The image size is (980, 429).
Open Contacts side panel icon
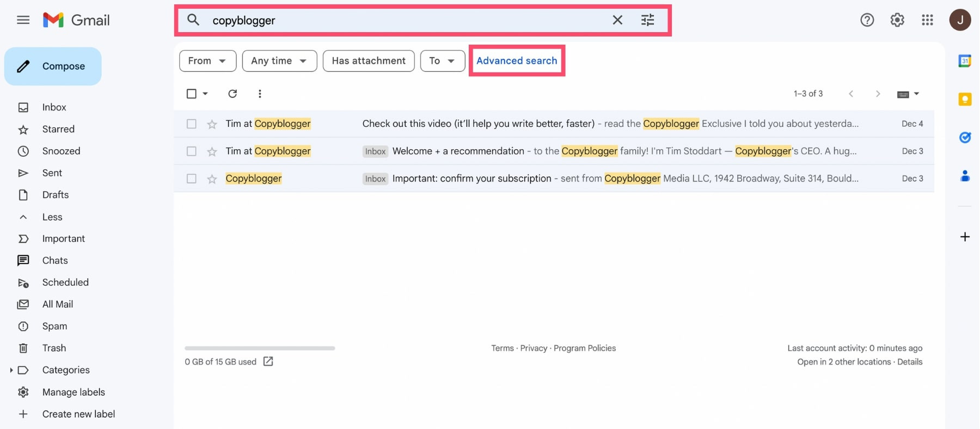click(x=965, y=176)
